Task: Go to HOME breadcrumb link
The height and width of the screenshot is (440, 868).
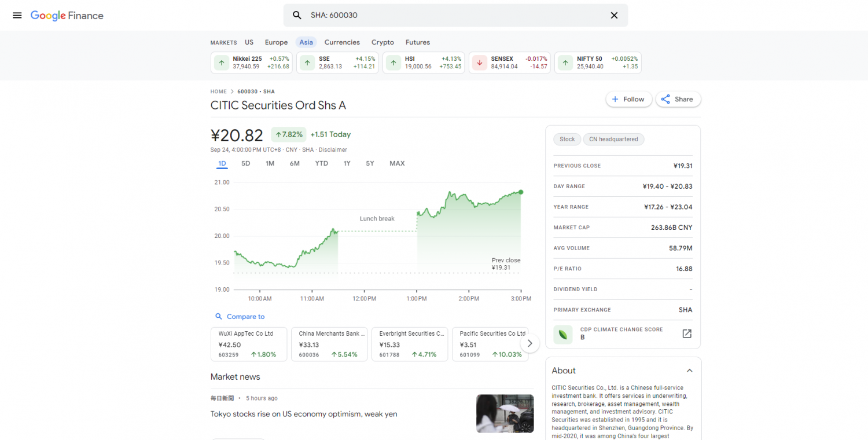Action: coord(219,91)
